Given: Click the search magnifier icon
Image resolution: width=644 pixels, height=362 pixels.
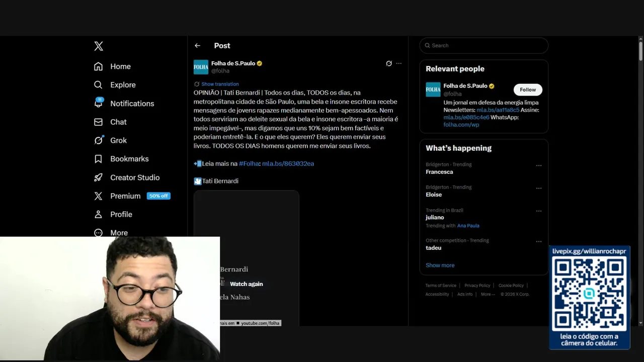Looking at the screenshot, I should (x=428, y=45).
